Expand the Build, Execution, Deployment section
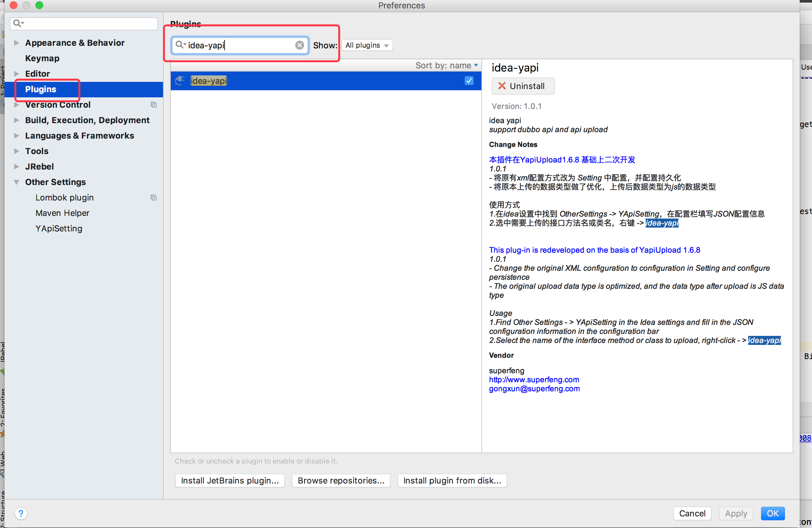The height and width of the screenshot is (528, 812). pyautogui.click(x=16, y=120)
